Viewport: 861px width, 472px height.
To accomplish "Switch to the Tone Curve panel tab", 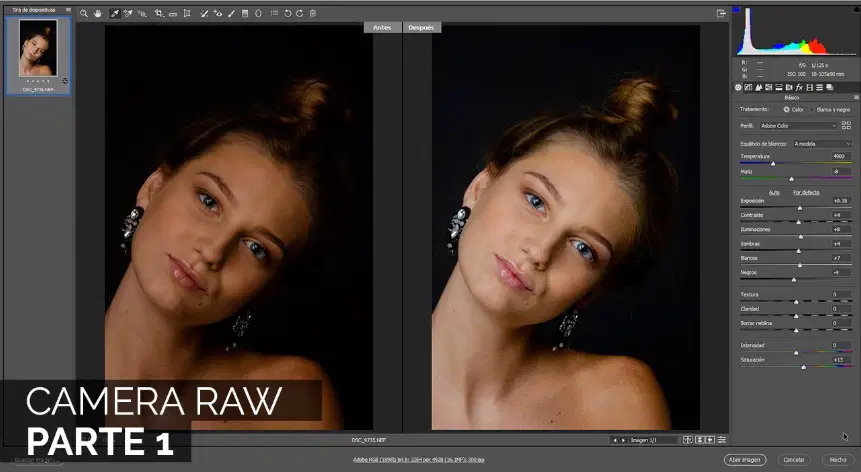I will pyautogui.click(x=748, y=87).
